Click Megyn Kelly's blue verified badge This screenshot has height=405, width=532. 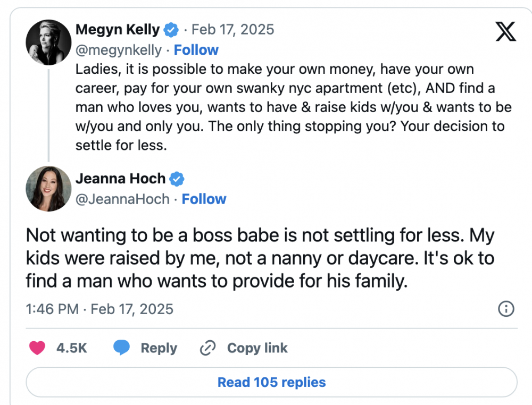click(171, 29)
